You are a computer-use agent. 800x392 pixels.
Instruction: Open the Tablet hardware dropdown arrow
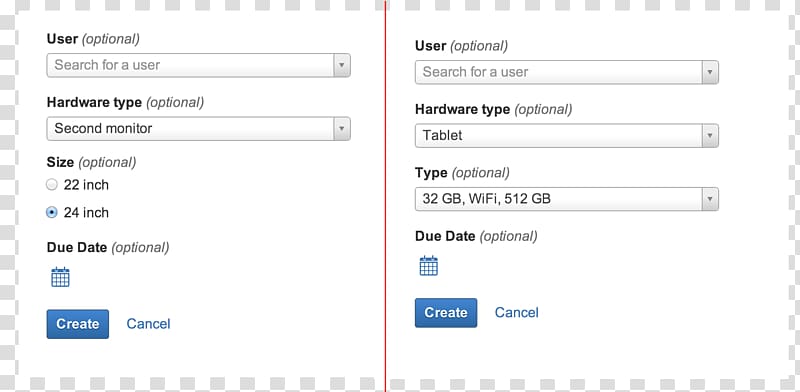[x=710, y=136]
